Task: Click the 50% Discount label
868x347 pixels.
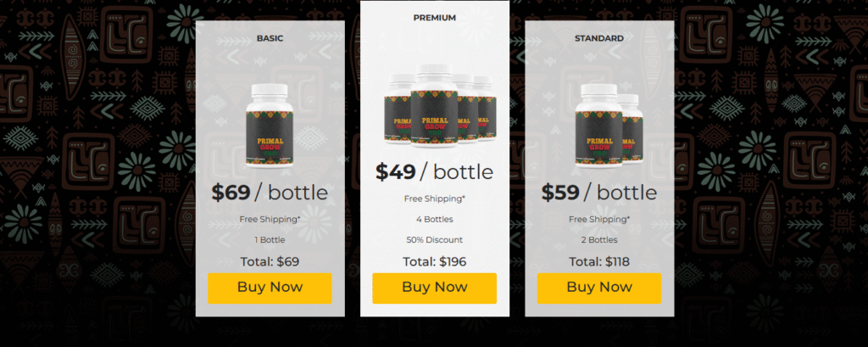Action: (435, 240)
